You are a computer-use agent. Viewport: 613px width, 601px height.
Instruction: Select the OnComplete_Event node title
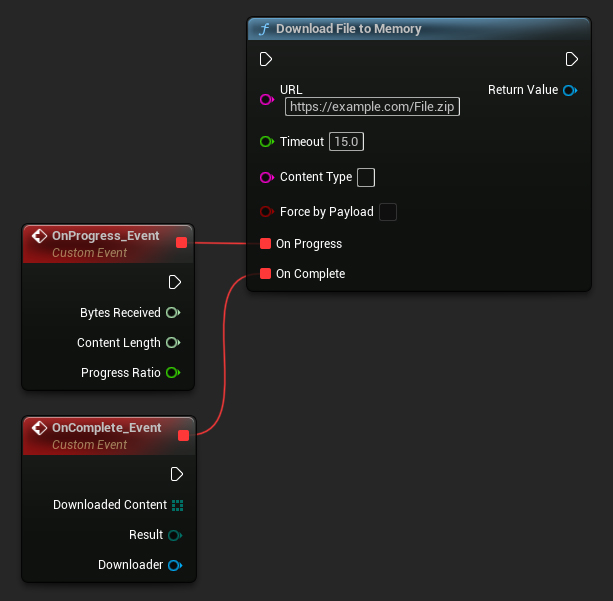(x=106, y=428)
